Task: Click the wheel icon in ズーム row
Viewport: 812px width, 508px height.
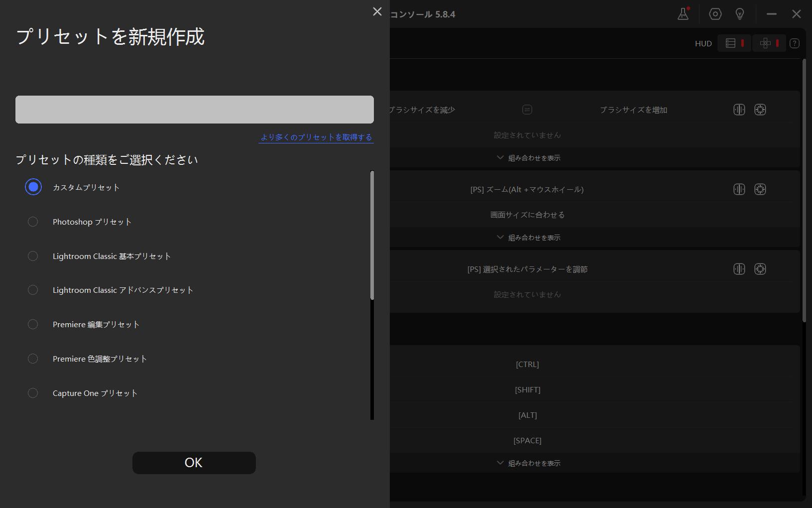Action: coord(760,189)
